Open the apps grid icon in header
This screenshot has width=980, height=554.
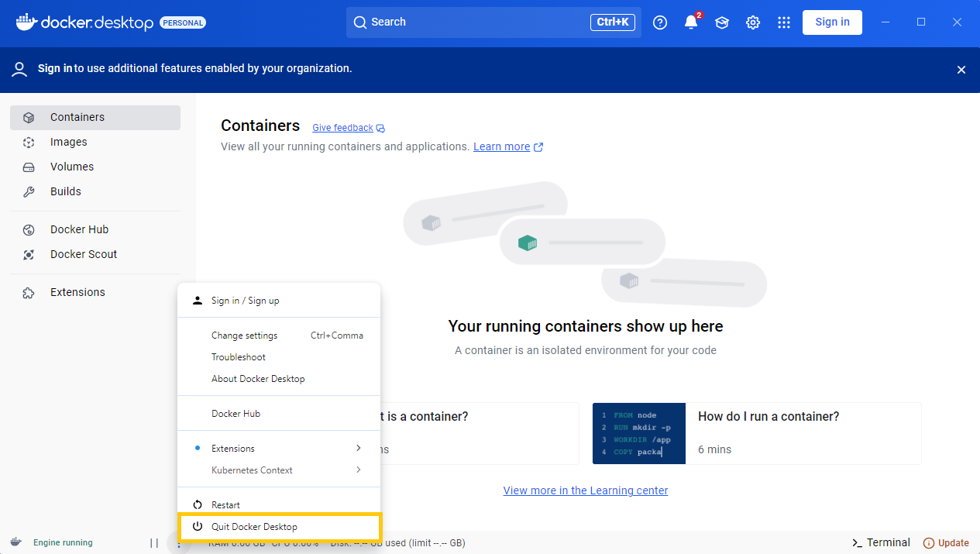point(784,22)
